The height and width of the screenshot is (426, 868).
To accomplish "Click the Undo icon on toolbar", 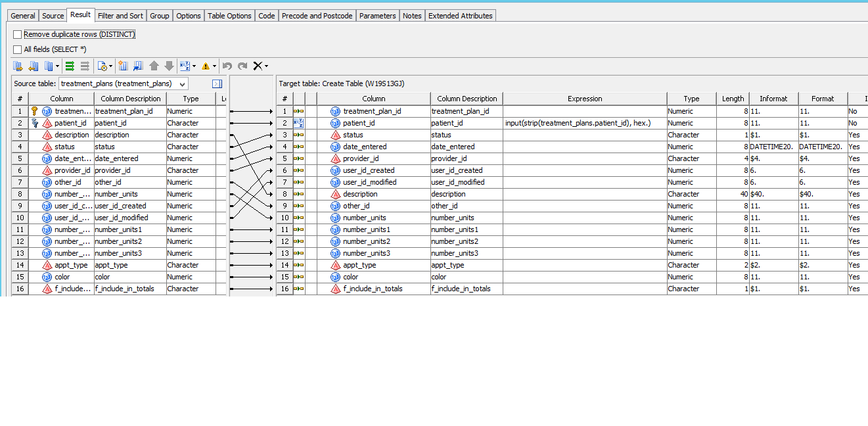I will coord(227,66).
